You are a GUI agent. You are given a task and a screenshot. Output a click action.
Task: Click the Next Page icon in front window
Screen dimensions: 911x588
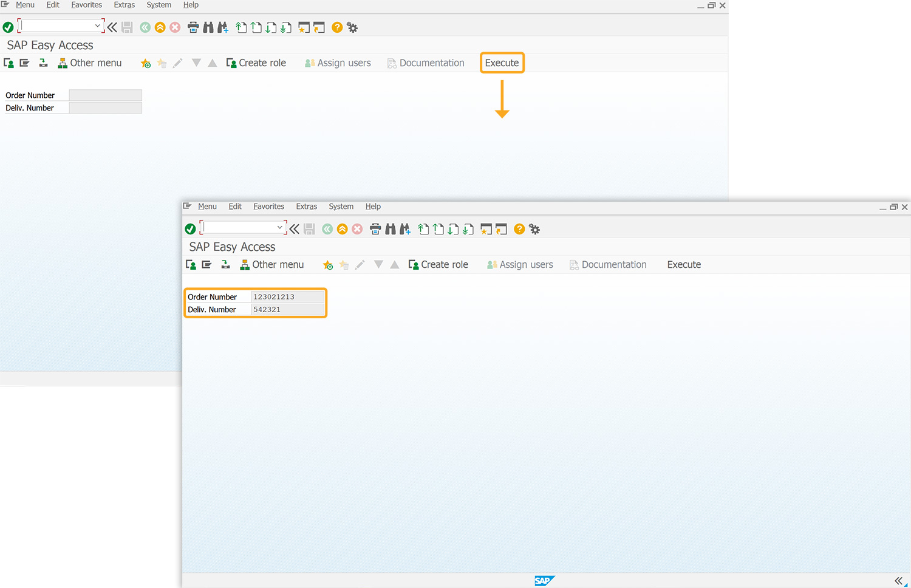453,229
